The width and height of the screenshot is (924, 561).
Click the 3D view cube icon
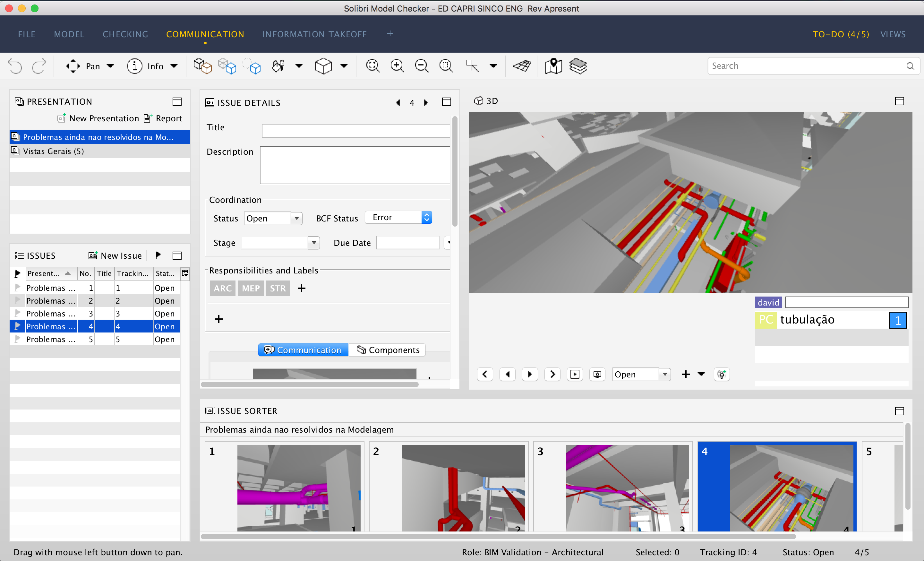(323, 66)
